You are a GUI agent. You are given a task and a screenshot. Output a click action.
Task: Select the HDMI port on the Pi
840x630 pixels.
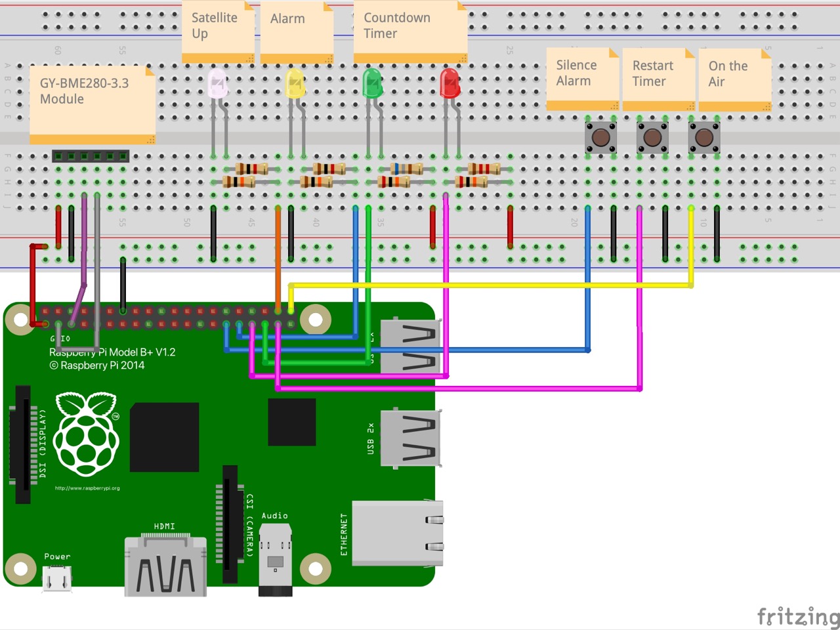[165, 564]
